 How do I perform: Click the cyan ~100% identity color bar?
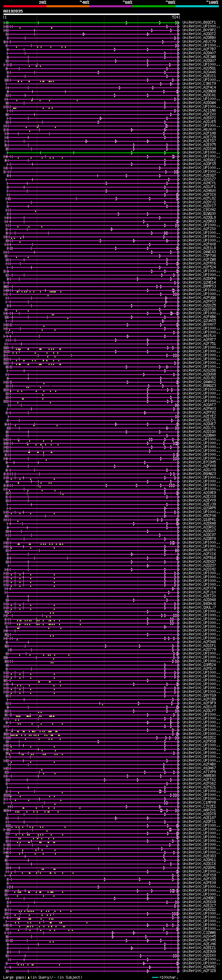[197, 6]
